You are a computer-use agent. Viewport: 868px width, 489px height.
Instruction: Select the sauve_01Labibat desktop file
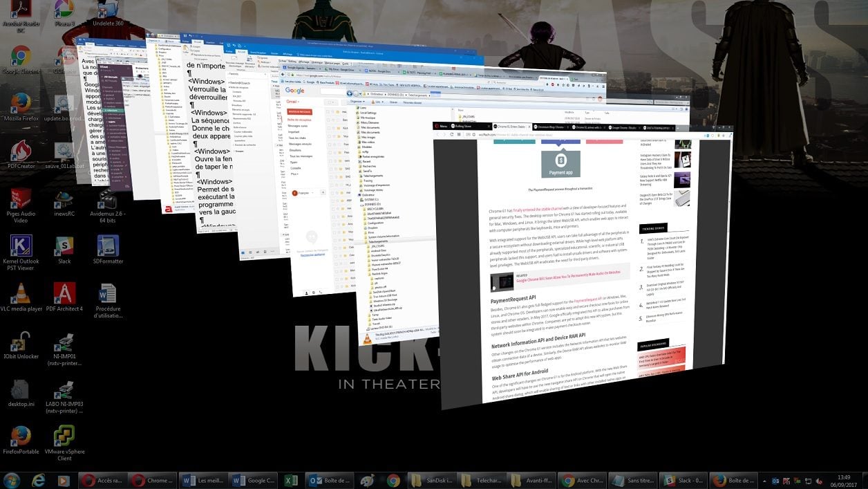click(x=64, y=155)
